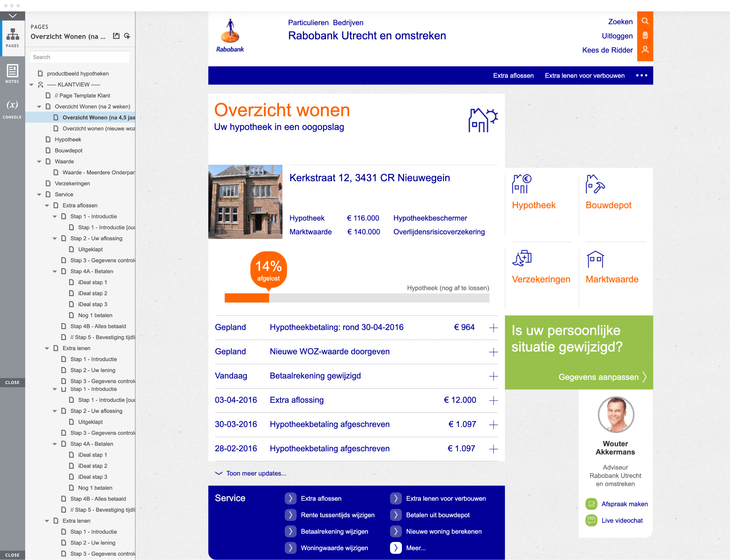Click the share link icon beside page title
730x560 pixels.
coord(127,36)
